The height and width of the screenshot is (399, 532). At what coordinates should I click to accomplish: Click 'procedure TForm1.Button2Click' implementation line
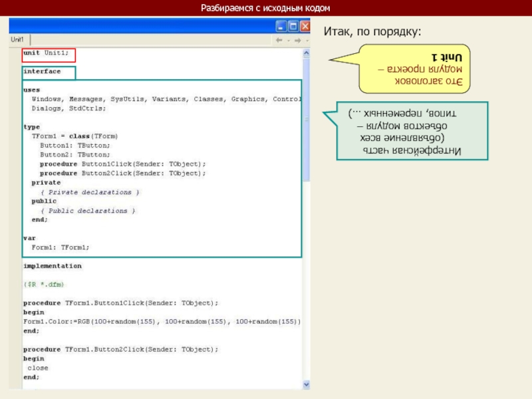click(121, 349)
